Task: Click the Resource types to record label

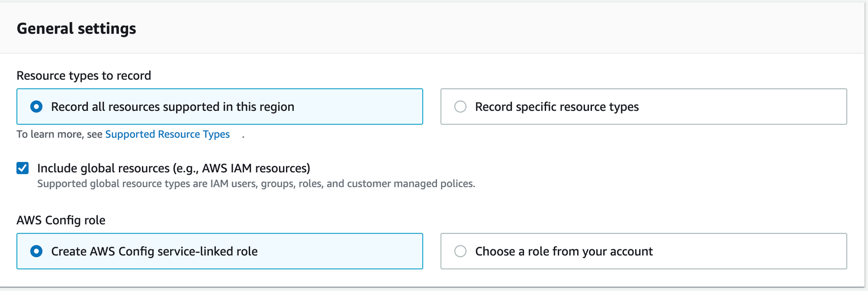Action: tap(84, 76)
